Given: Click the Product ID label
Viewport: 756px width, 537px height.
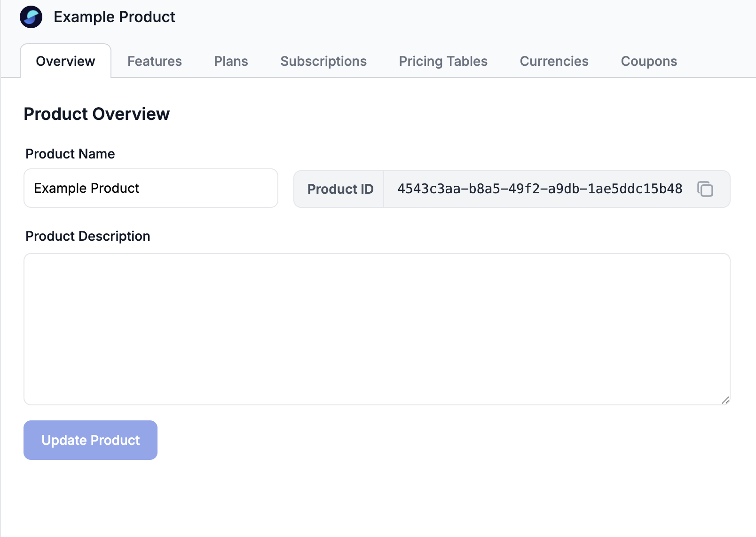Looking at the screenshot, I should point(340,189).
